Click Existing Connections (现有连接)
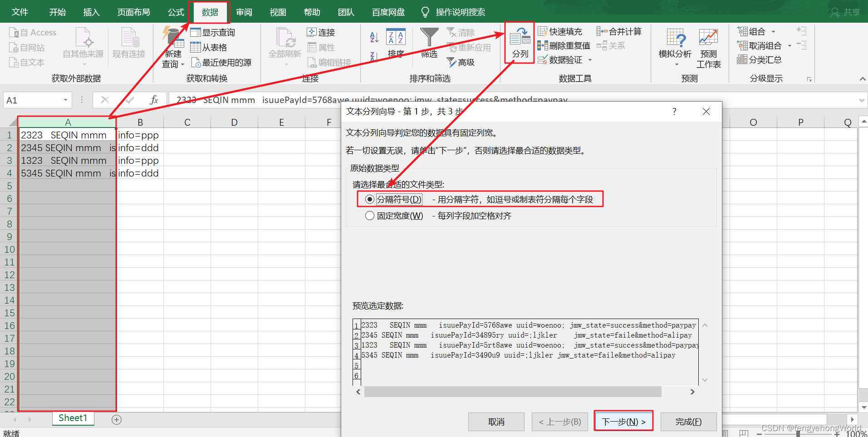 tap(129, 43)
